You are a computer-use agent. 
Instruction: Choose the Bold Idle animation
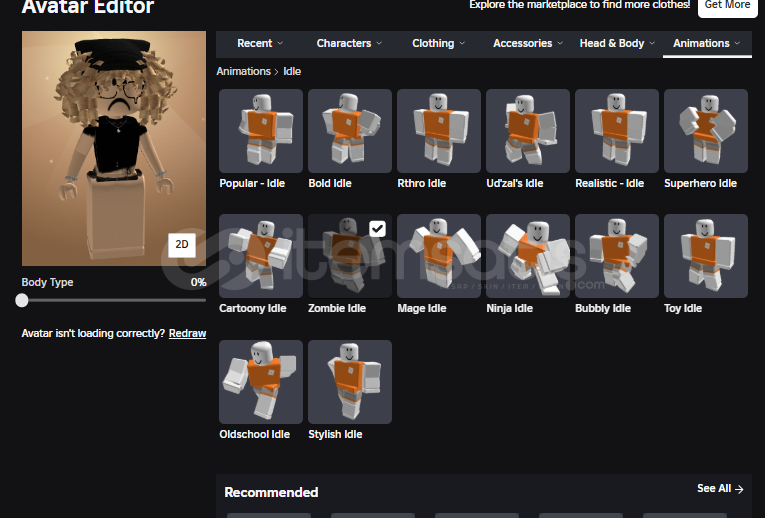click(x=350, y=131)
